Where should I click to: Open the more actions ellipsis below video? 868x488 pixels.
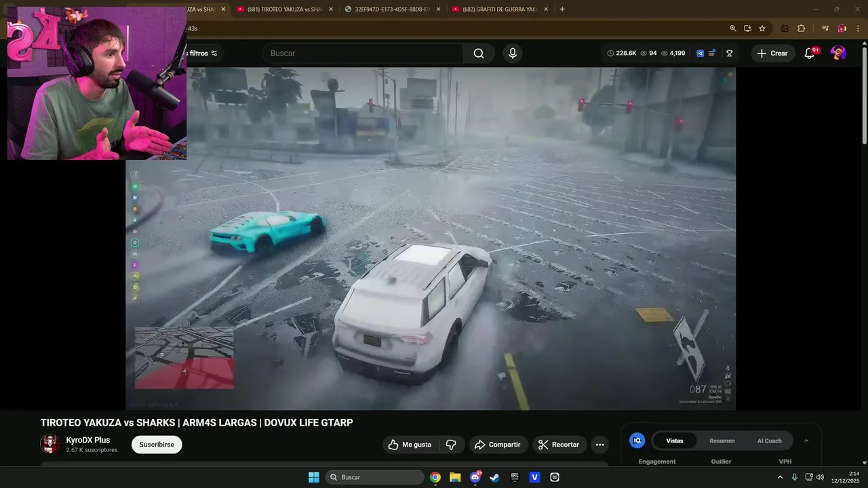pyautogui.click(x=599, y=445)
